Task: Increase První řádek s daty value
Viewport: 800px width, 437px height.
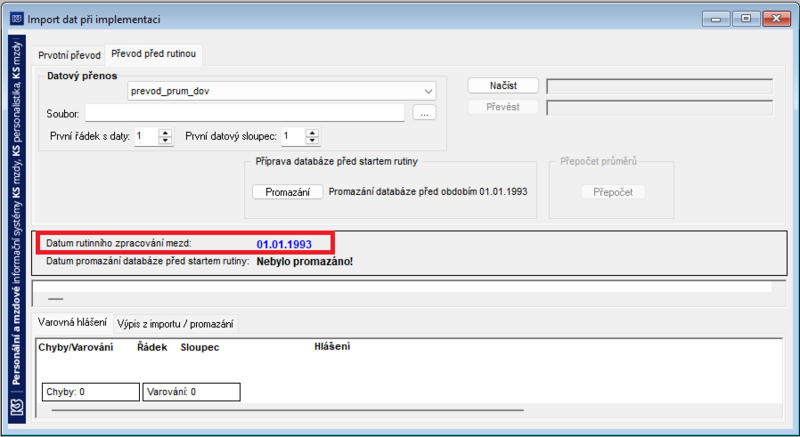Action: click(x=165, y=133)
